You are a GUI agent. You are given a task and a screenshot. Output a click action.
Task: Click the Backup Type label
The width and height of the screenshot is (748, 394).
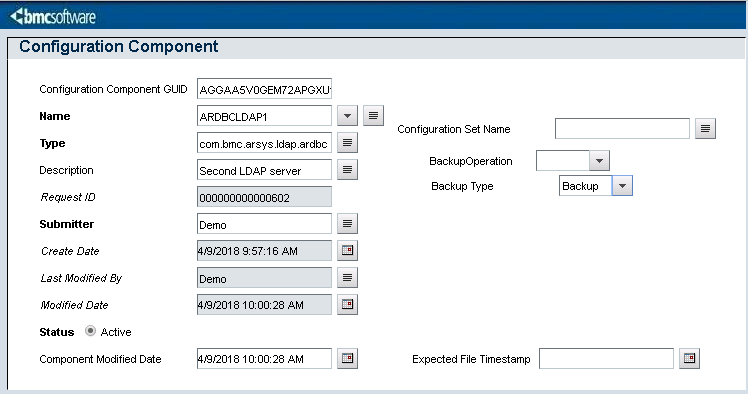click(462, 186)
